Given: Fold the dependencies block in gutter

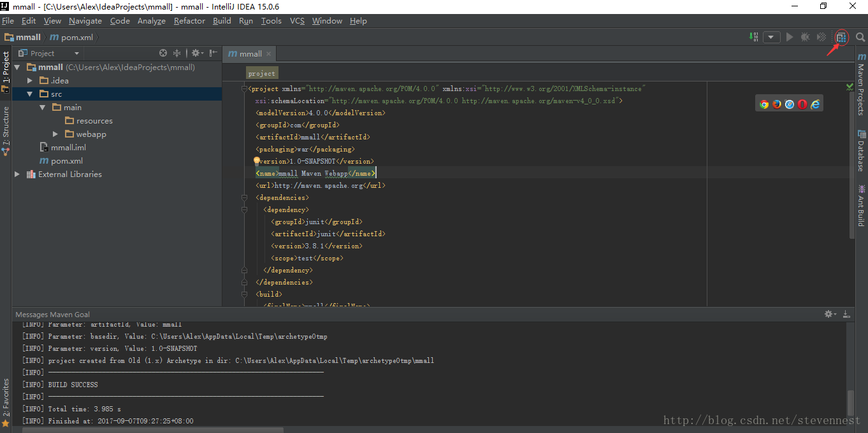Looking at the screenshot, I should point(244,198).
